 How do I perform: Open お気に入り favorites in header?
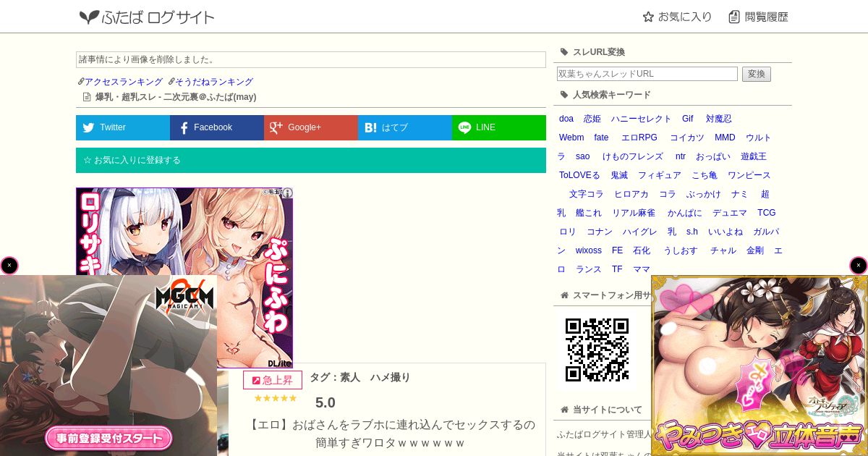(677, 17)
